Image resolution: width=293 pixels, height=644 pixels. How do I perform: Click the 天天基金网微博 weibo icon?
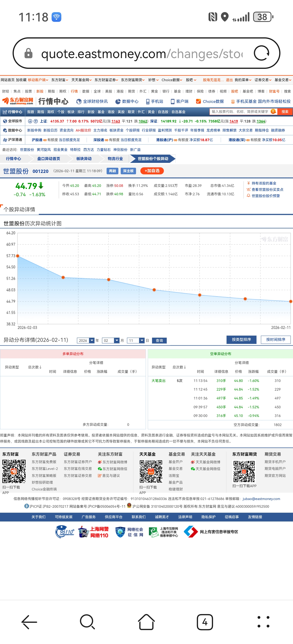pos(193,462)
